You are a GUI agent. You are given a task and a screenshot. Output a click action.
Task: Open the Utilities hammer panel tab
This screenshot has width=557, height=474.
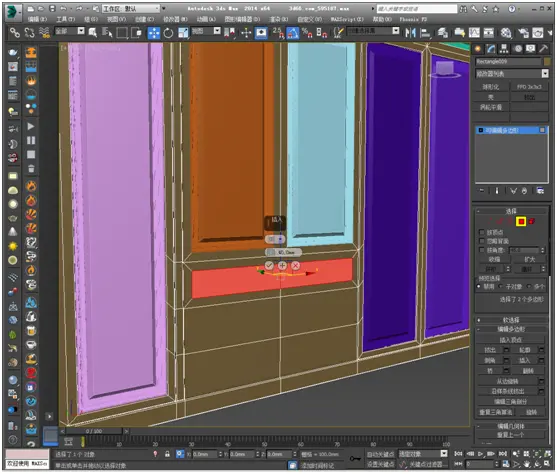coord(544,49)
